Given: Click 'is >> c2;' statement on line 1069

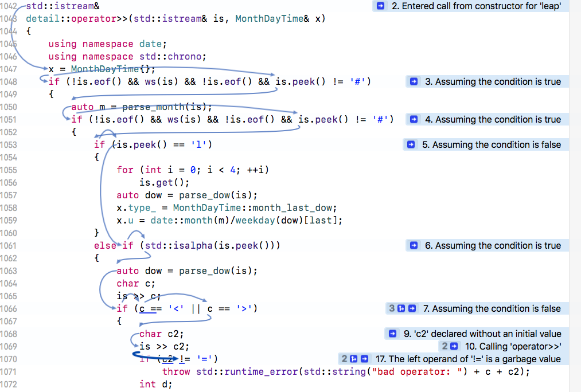Looking at the screenshot, I should coord(164,346).
